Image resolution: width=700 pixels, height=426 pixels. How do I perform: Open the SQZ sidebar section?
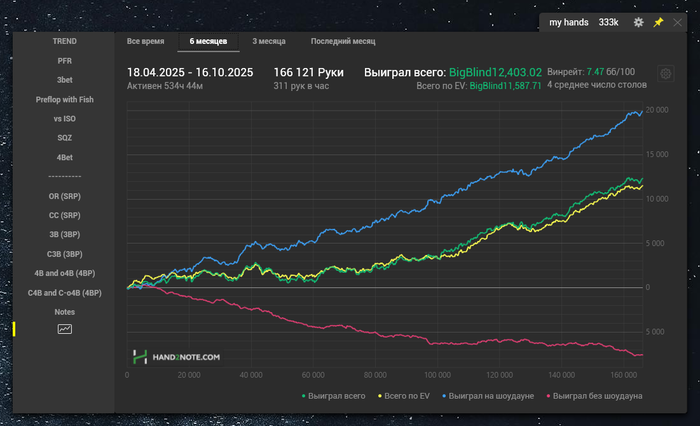coord(65,138)
